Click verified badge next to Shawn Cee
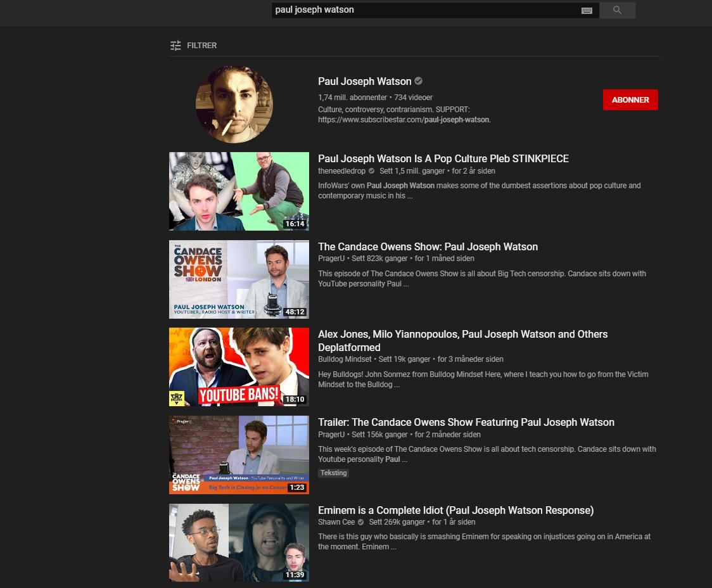The height and width of the screenshot is (588, 712). point(361,522)
